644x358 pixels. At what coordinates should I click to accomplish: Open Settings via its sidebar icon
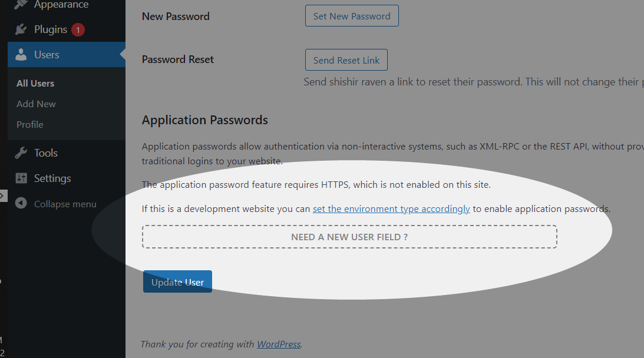coord(21,178)
